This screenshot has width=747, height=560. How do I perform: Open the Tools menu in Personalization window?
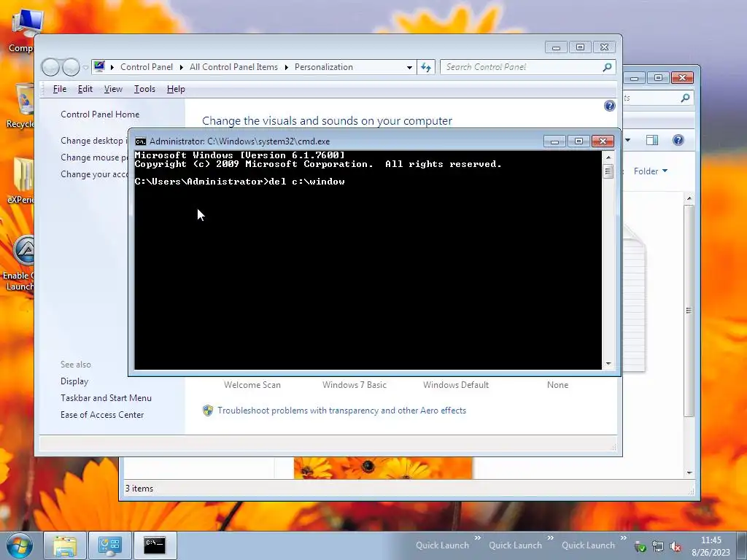coord(144,89)
